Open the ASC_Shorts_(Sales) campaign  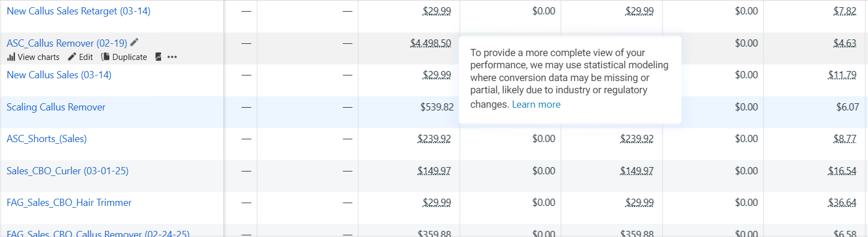47,139
